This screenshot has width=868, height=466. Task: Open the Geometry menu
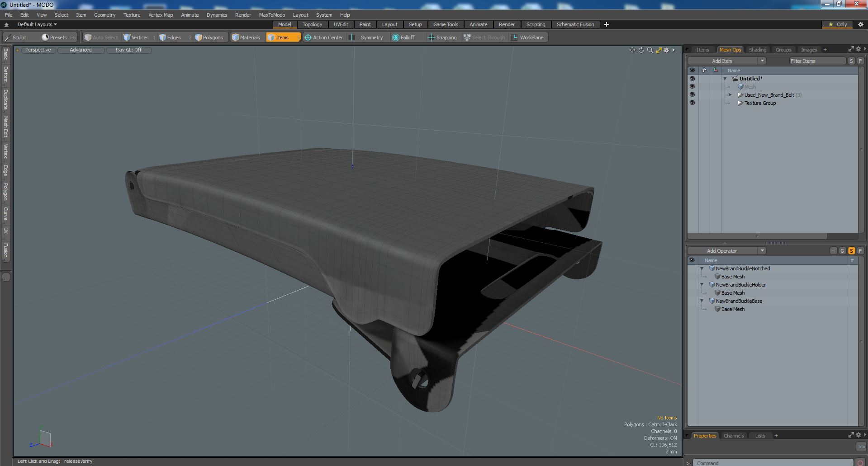(x=104, y=15)
